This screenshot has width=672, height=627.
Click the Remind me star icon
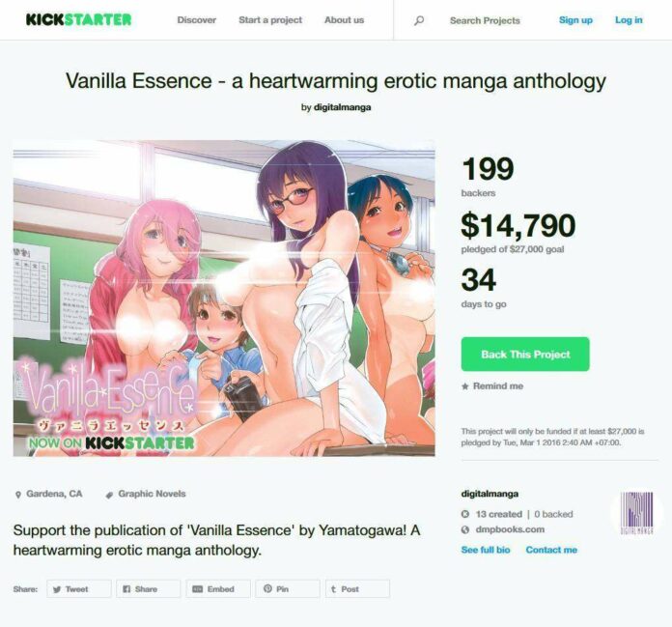click(x=465, y=386)
